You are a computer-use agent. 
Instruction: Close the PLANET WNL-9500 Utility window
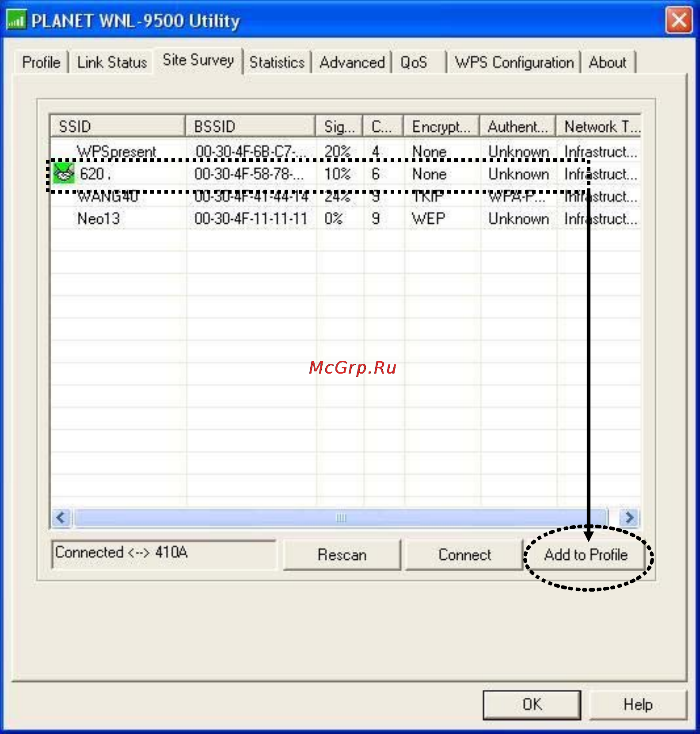pyautogui.click(x=678, y=20)
